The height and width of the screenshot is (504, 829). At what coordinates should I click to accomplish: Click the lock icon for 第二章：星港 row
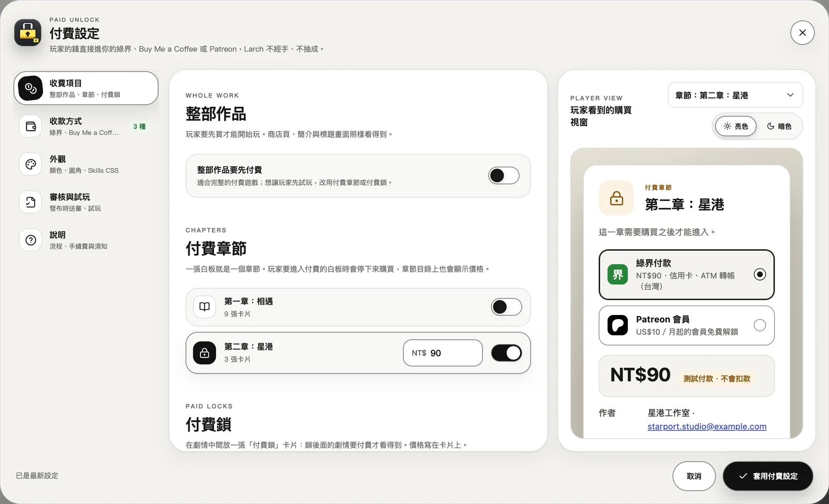[205, 353]
